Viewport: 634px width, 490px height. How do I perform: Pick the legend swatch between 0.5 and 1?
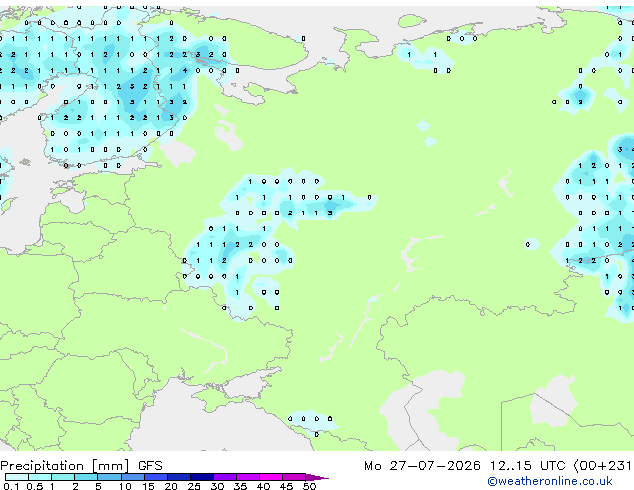[x=40, y=477]
